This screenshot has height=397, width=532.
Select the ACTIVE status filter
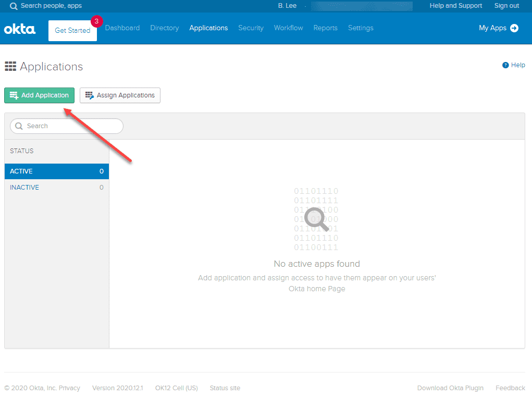coord(57,171)
